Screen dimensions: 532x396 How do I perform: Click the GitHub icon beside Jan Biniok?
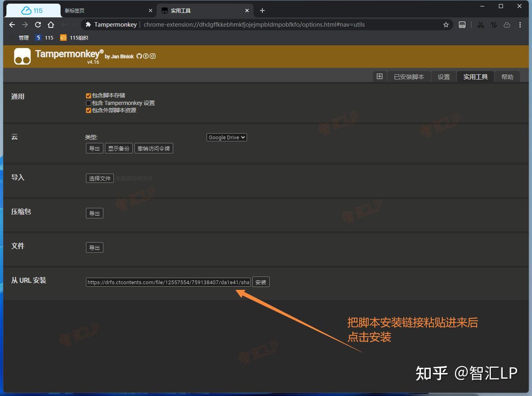click(x=139, y=56)
